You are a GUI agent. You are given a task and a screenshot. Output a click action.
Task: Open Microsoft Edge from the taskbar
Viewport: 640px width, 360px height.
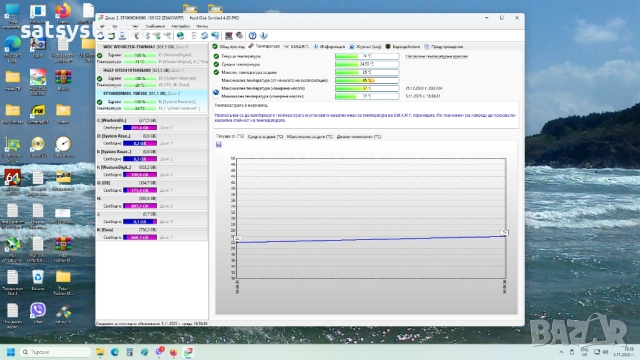coord(115,352)
